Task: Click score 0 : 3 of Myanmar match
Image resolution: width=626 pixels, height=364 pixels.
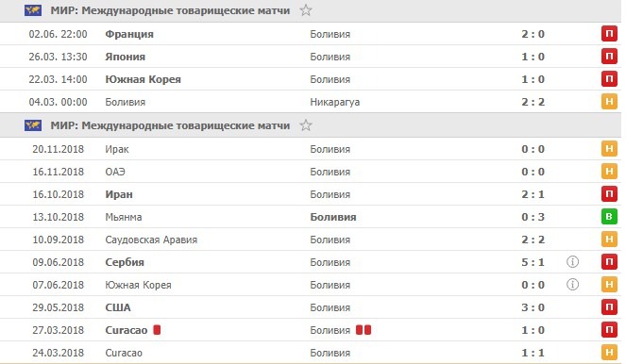Action: (533, 217)
